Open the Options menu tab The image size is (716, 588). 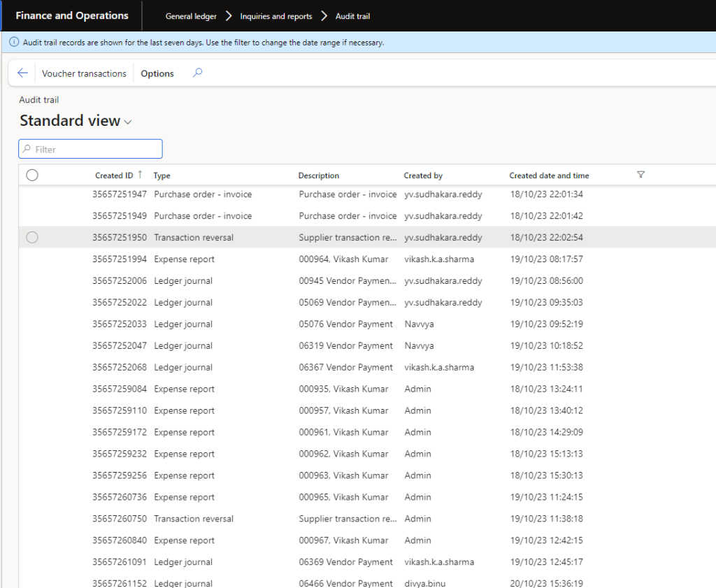pos(157,73)
